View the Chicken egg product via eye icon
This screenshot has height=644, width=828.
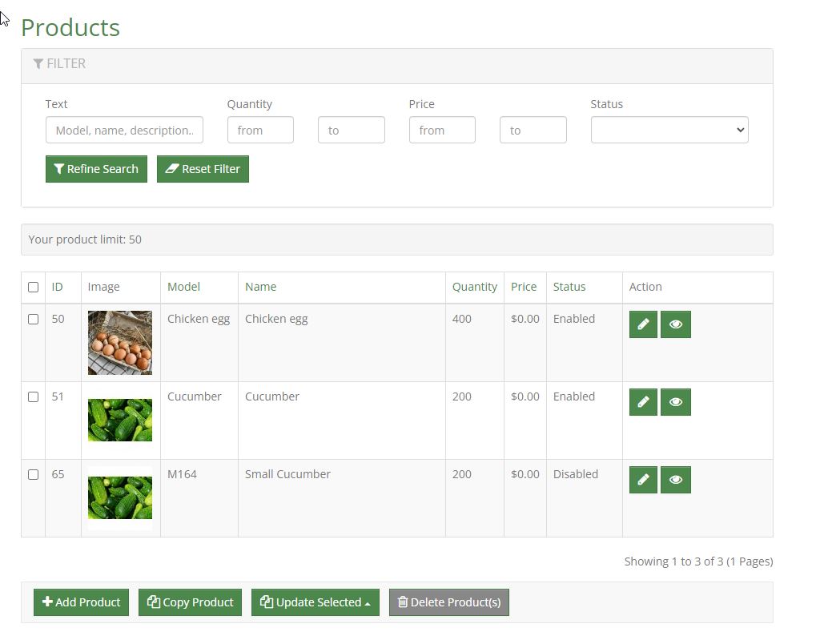675,324
